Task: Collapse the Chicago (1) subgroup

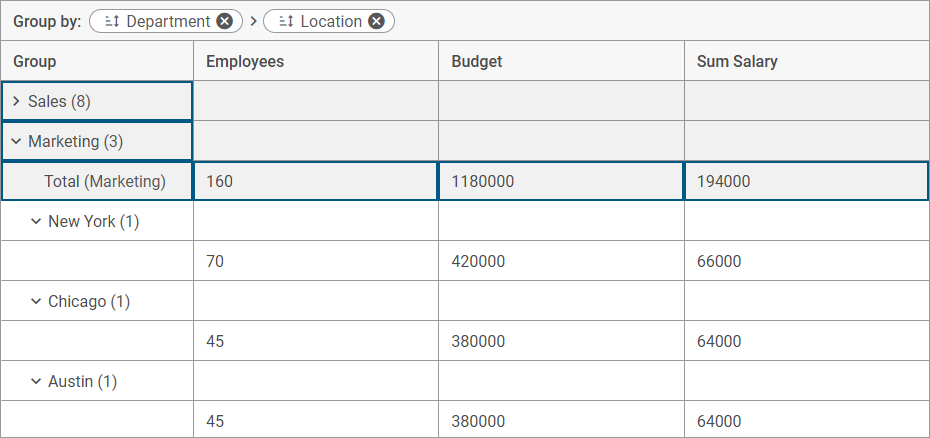Action: click(36, 301)
